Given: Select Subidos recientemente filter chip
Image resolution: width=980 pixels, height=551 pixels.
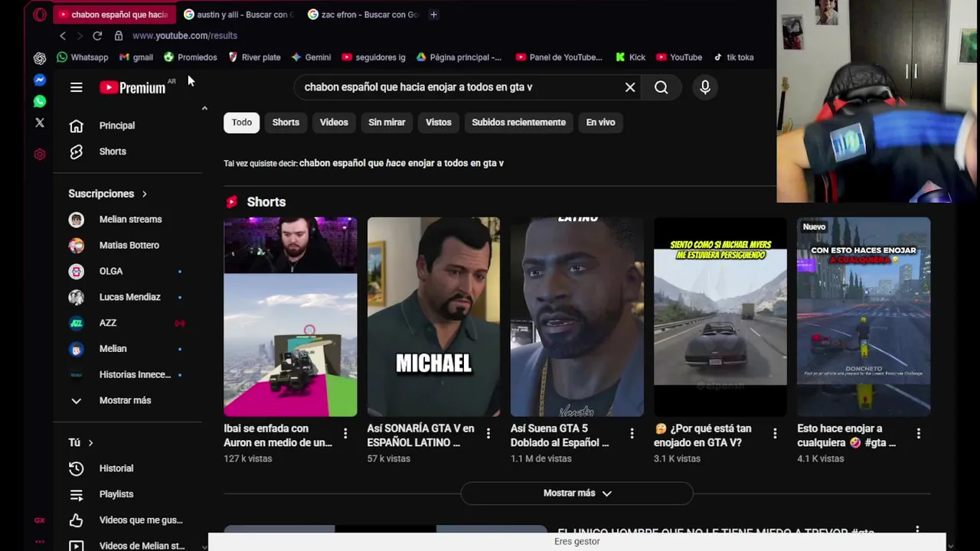Looking at the screenshot, I should pyautogui.click(x=519, y=122).
